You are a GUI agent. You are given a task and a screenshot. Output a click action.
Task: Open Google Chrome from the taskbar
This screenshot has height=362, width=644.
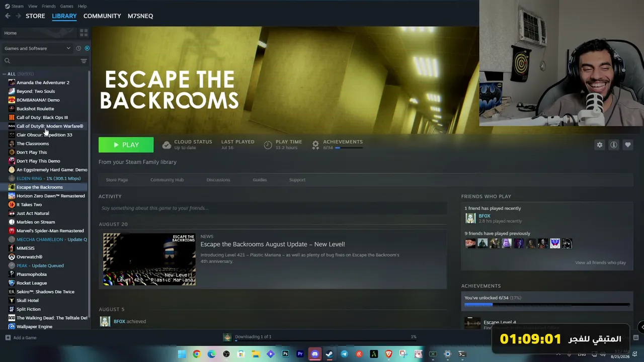click(197, 354)
